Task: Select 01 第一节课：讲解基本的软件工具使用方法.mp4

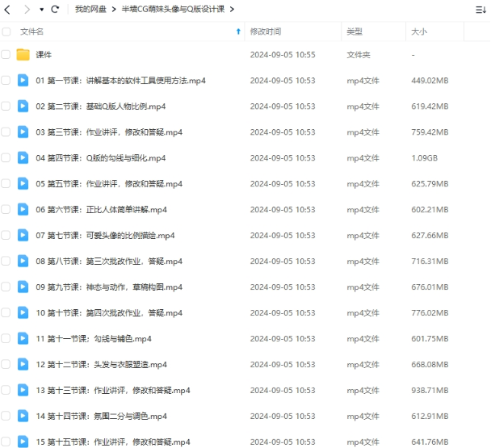Action: click(x=120, y=81)
